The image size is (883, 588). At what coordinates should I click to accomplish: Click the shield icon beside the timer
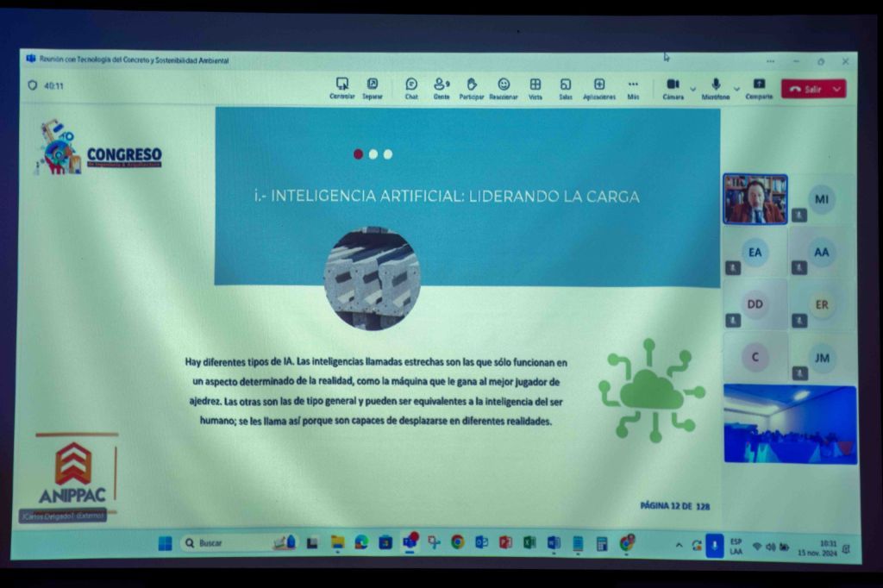[x=33, y=85]
